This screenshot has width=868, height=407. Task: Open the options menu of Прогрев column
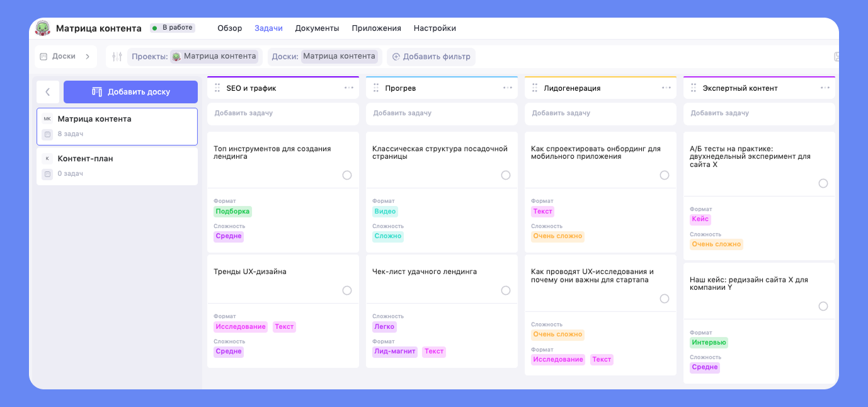[x=508, y=88]
